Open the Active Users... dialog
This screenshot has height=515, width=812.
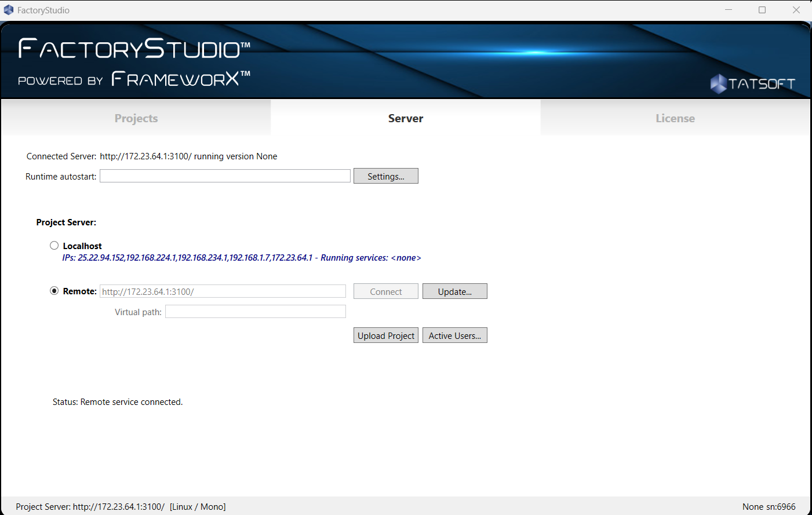pyautogui.click(x=454, y=335)
